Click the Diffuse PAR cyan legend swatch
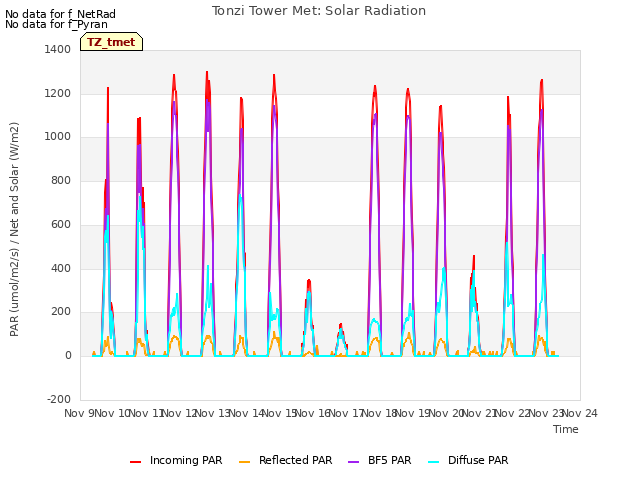The width and height of the screenshot is (640, 480). tap(434, 462)
